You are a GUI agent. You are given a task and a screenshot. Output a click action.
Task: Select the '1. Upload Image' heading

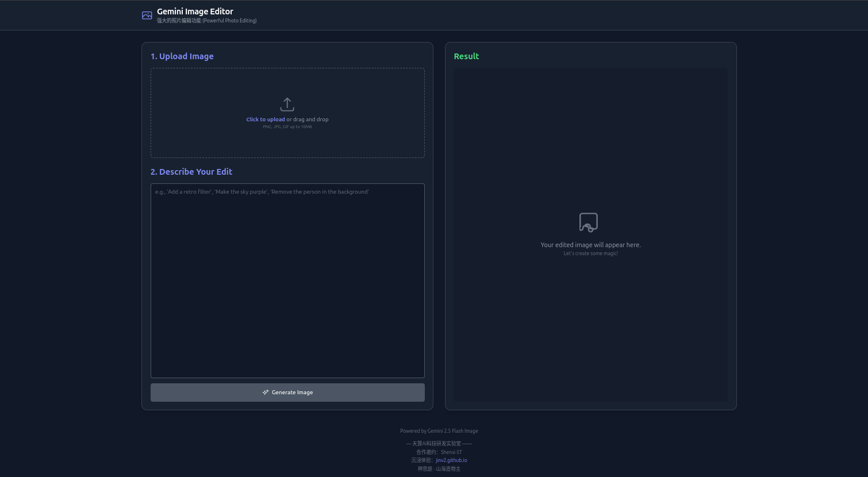click(182, 56)
